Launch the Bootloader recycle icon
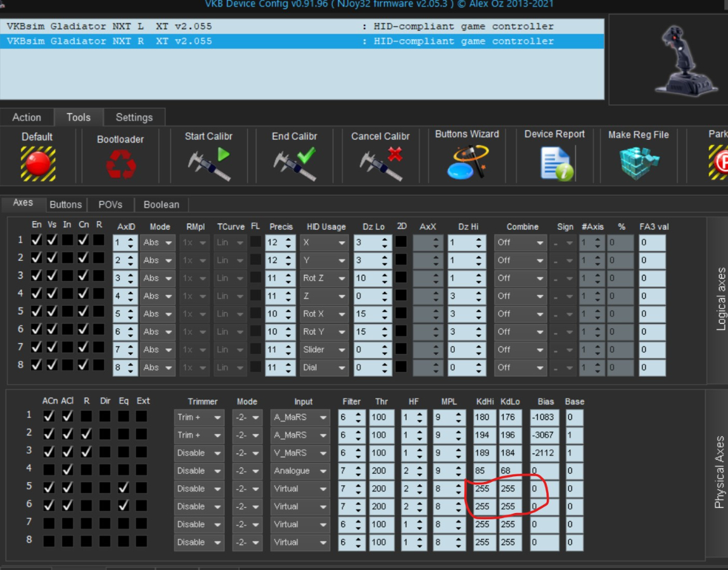 (121, 163)
